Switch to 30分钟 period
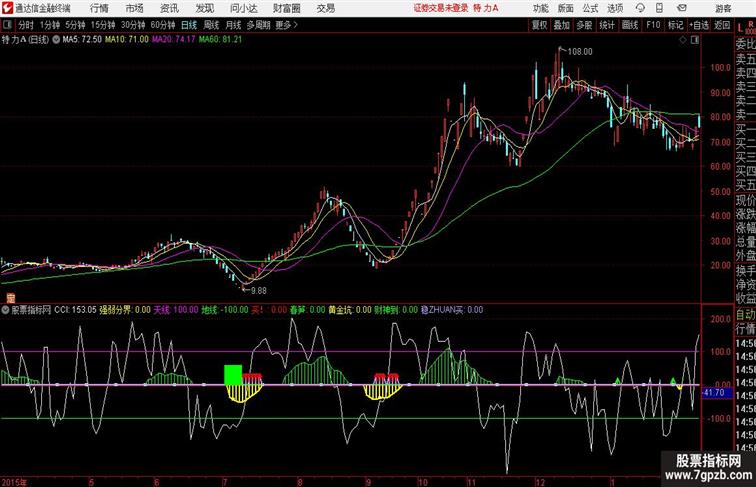This screenshot has height=487, width=756. 133,25
